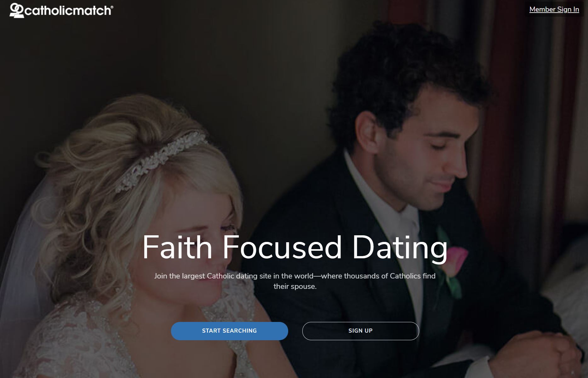Click the word 'Faith' in the headline
588x378 pixels.
click(x=177, y=248)
